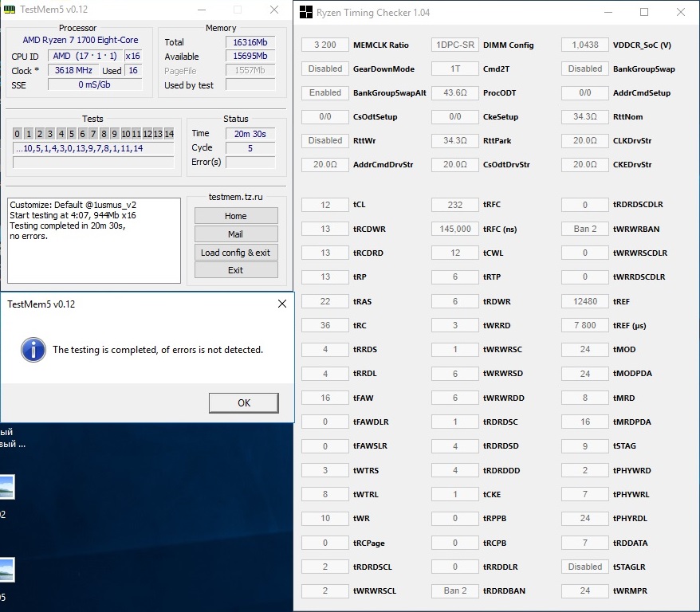Click the tRFC (ns) value 145,000

click(x=455, y=229)
